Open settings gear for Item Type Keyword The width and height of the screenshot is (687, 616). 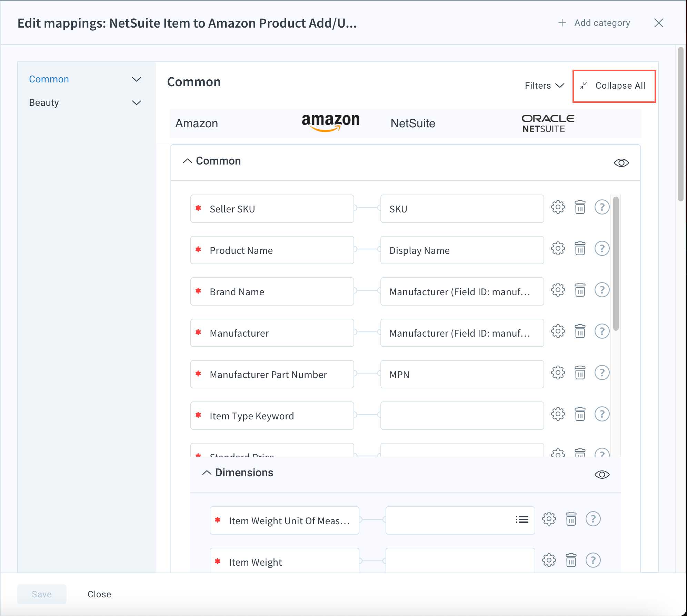(x=558, y=414)
